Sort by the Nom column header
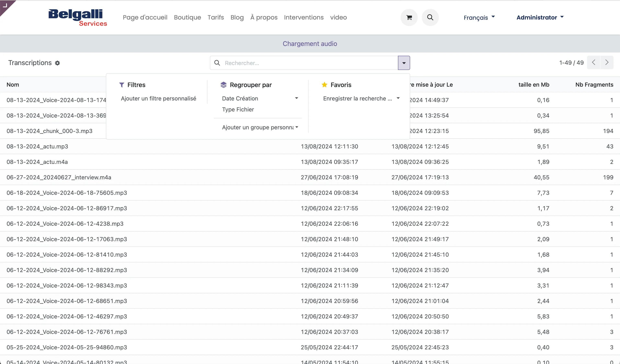This screenshot has height=364, width=620. (x=13, y=85)
